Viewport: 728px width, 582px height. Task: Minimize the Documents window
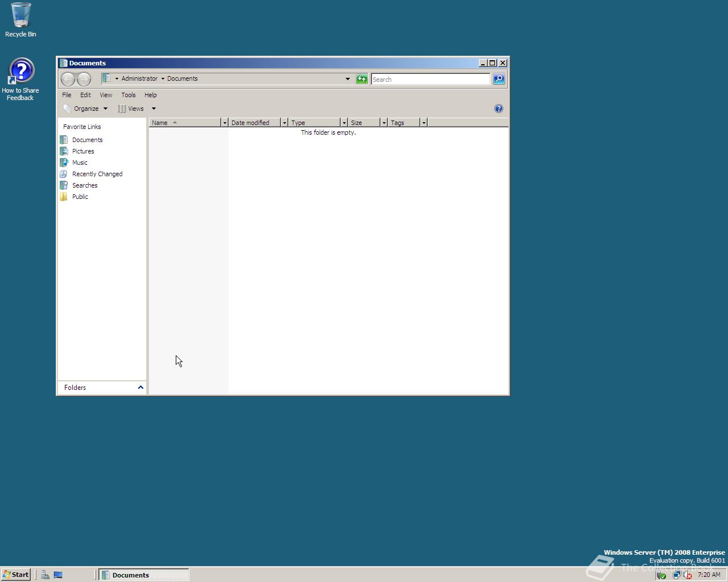tap(483, 63)
